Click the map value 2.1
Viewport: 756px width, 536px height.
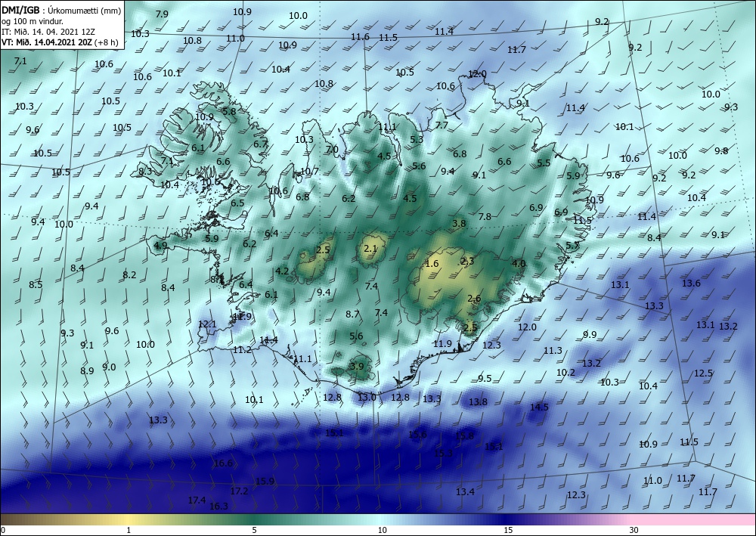[x=370, y=249]
